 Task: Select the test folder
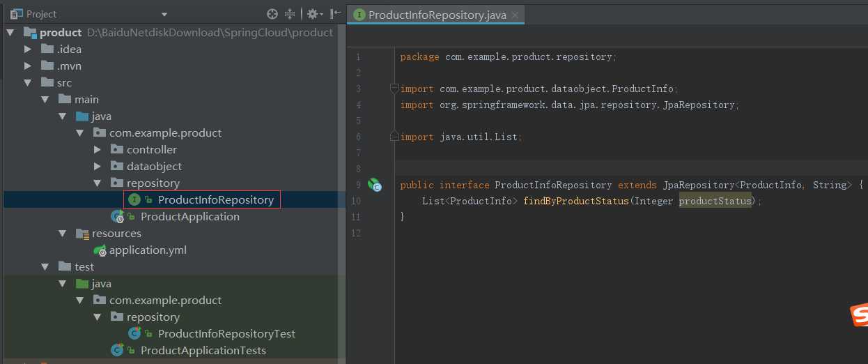coord(84,266)
